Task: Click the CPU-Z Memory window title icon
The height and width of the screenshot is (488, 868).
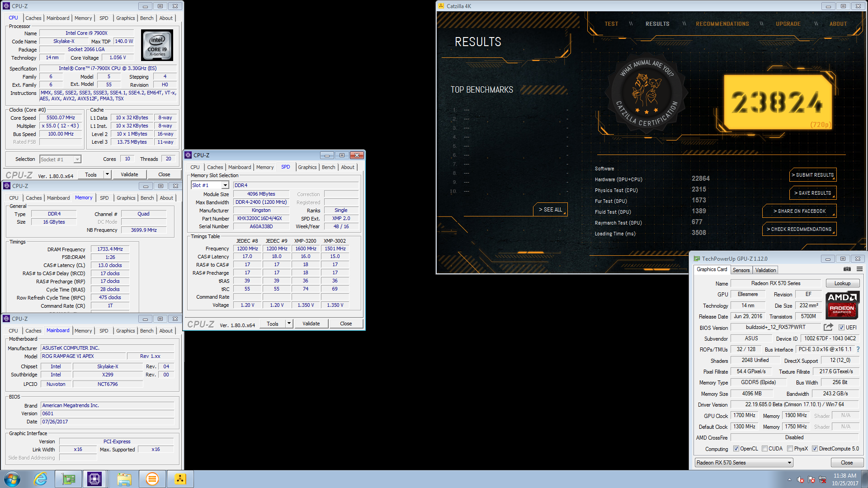Action: coord(7,186)
